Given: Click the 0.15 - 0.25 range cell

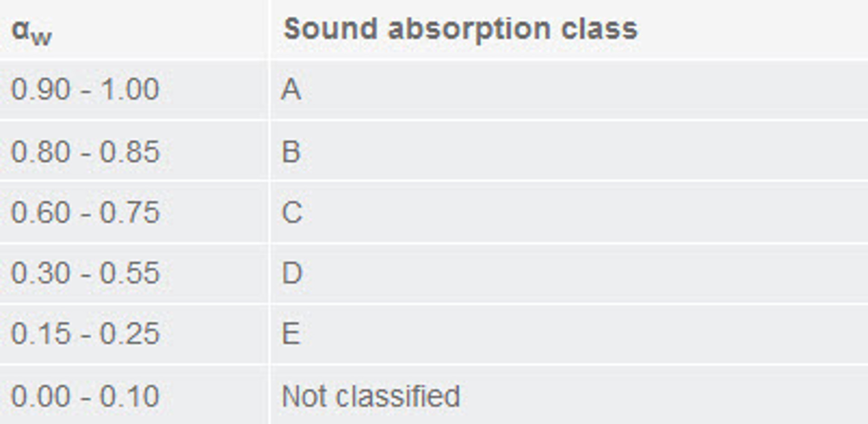Looking at the screenshot, I should tap(85, 334).
